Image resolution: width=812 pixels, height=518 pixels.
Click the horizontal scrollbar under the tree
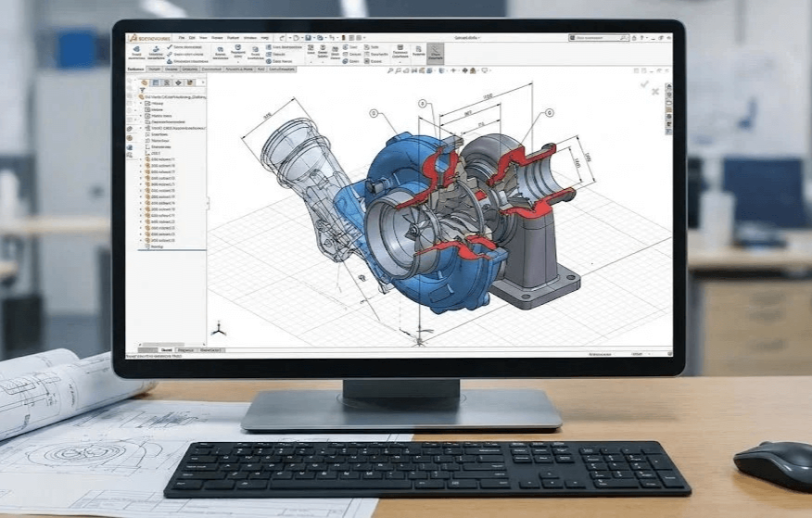pos(164,344)
